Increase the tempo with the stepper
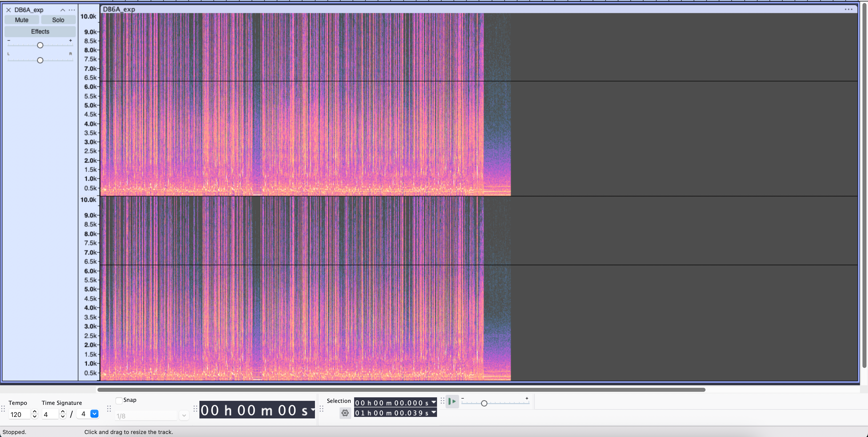 click(34, 411)
